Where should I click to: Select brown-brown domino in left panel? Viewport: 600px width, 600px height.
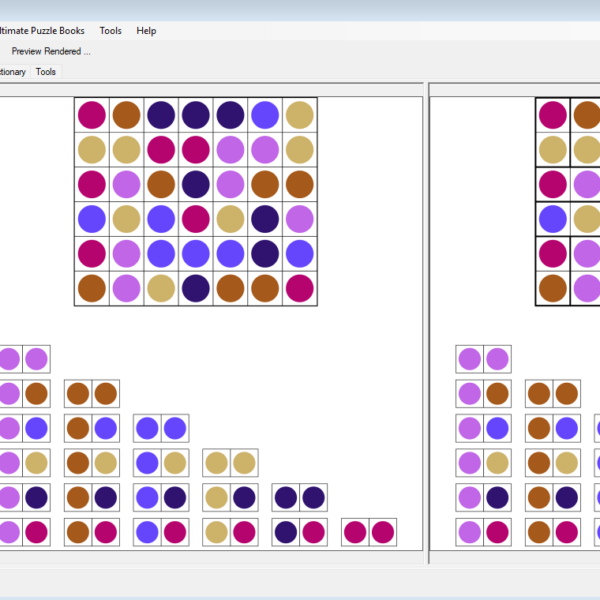pos(92,394)
